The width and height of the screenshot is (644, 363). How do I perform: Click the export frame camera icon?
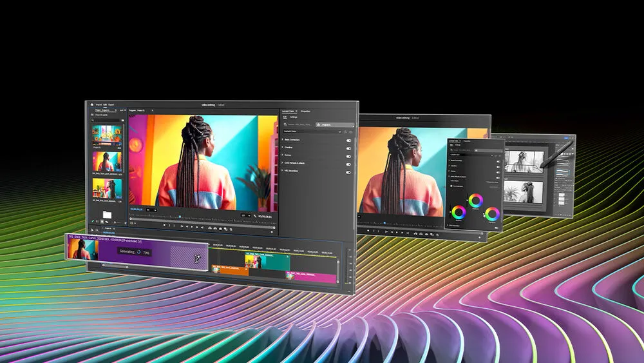pyautogui.click(x=220, y=229)
